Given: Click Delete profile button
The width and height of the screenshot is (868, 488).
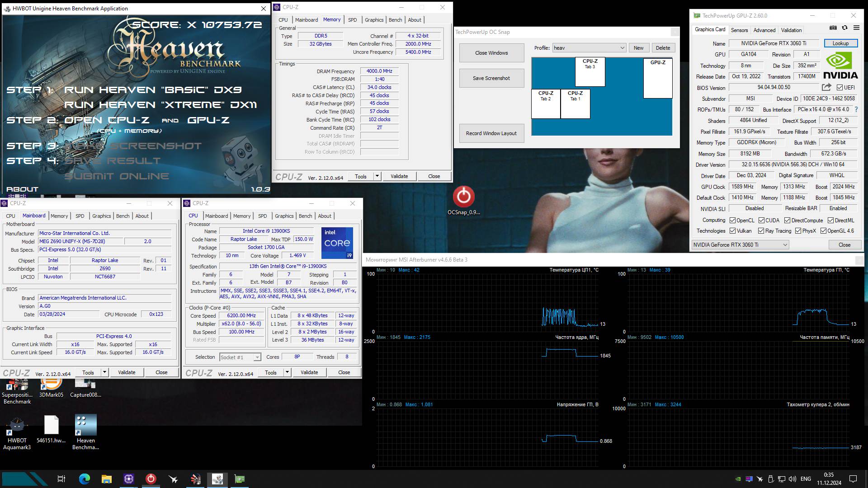Looking at the screenshot, I should (663, 48).
